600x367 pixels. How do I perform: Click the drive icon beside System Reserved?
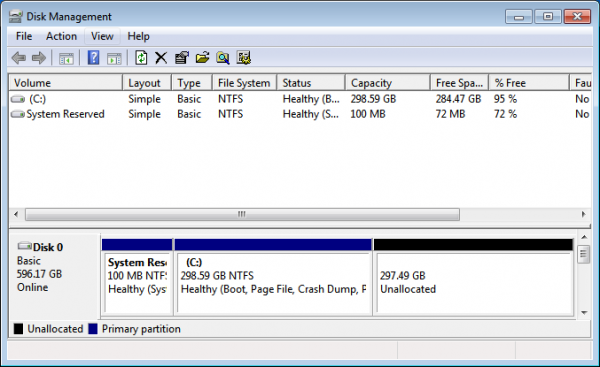coord(18,114)
